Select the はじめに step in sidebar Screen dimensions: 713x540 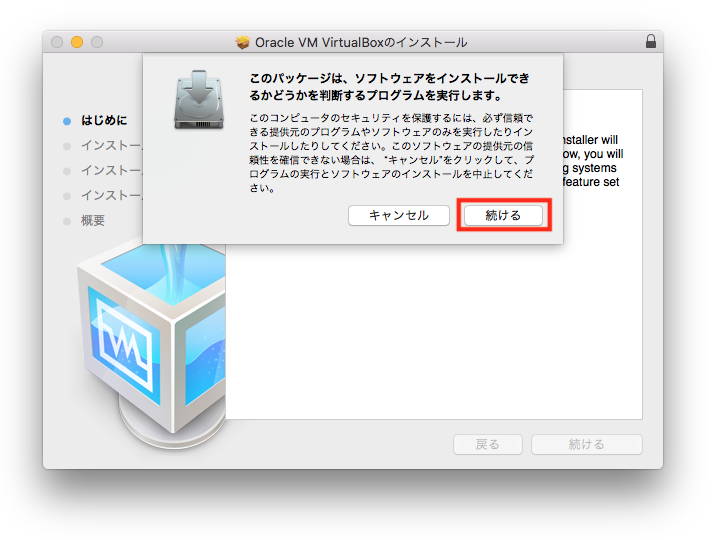(104, 120)
